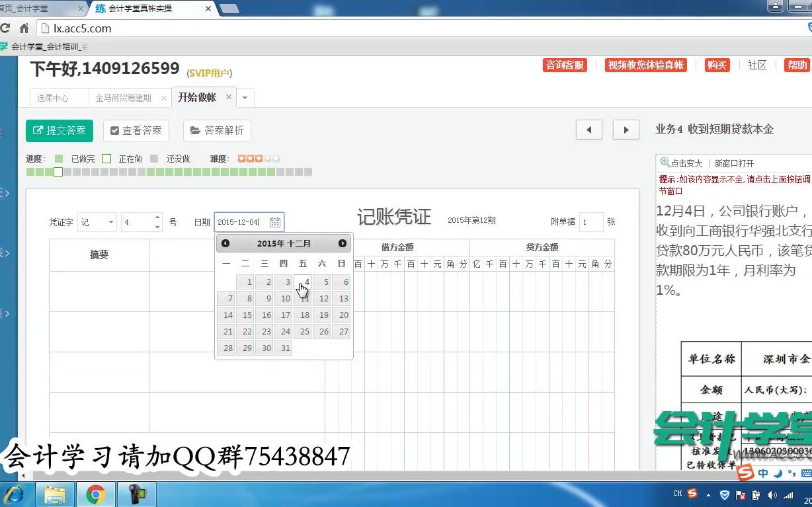Click the 附单据 number field
Screen dimensions: 812x507
pyautogui.click(x=591, y=222)
